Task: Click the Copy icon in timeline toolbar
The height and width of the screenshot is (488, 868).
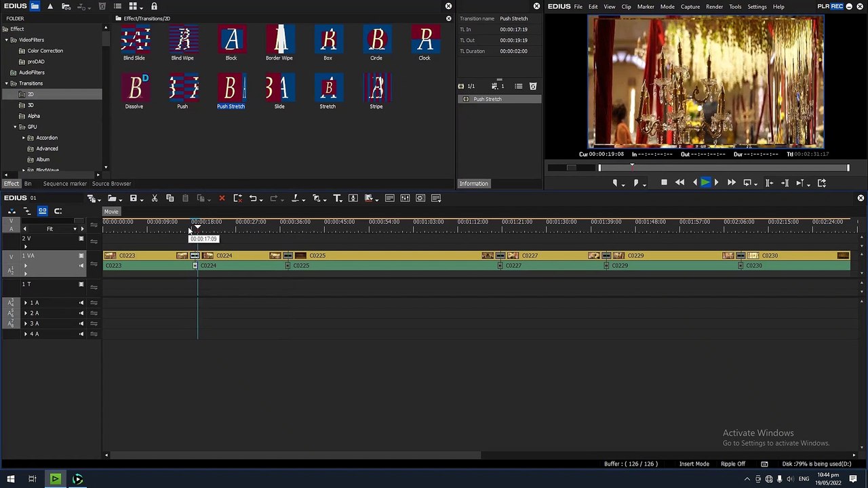Action: click(170, 198)
